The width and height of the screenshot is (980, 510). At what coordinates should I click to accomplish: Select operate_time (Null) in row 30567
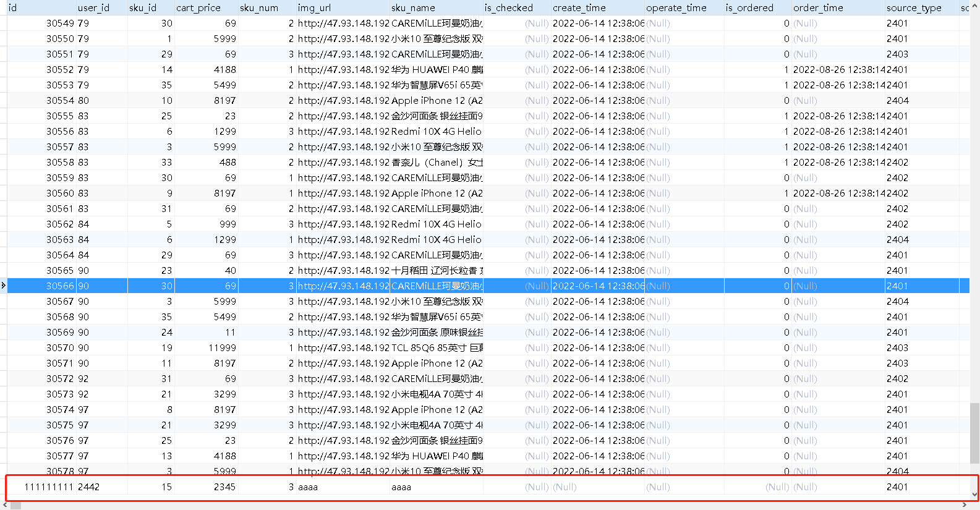point(684,301)
